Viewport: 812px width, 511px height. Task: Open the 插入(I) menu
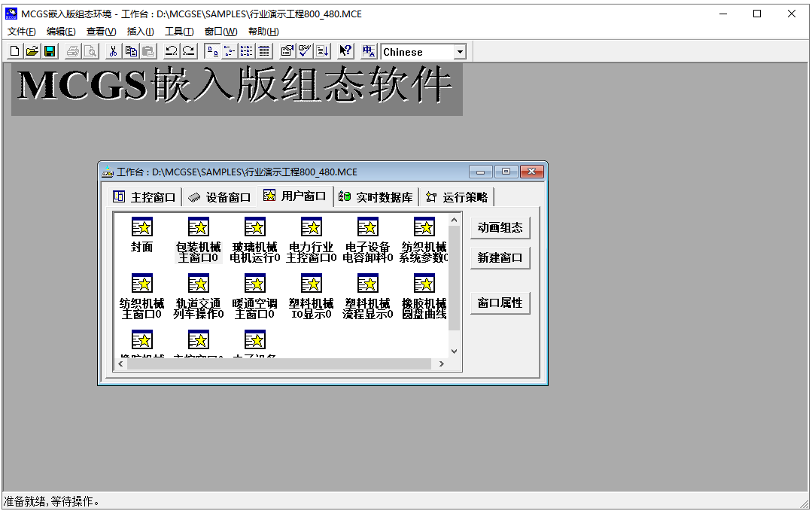[140, 32]
